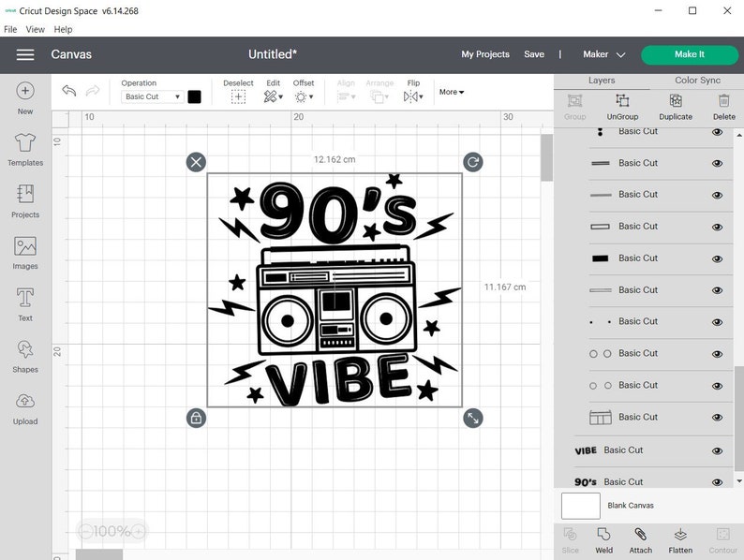This screenshot has height=560, width=744.
Task: Attach the selected layers
Action: 641,540
